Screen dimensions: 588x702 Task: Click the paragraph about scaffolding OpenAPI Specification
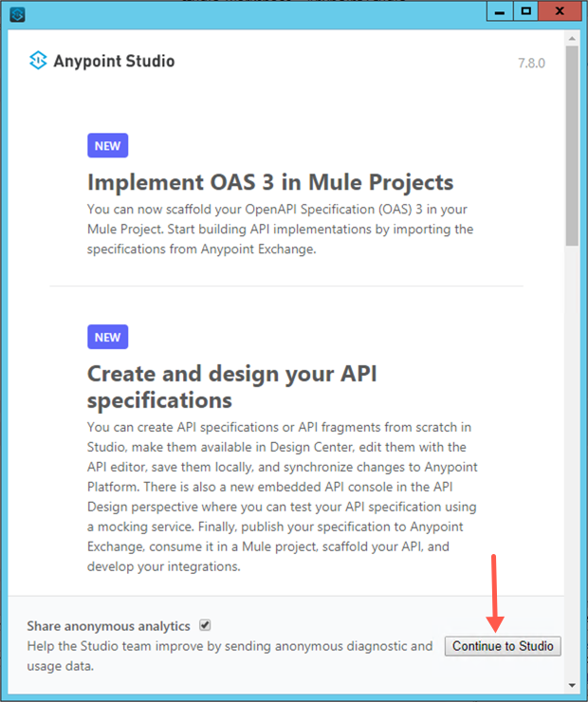280,229
